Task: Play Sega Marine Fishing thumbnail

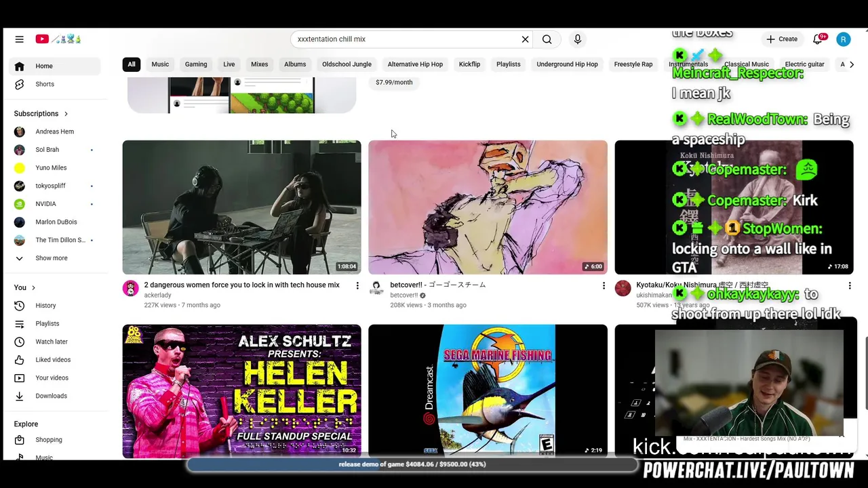Action: pos(488,391)
